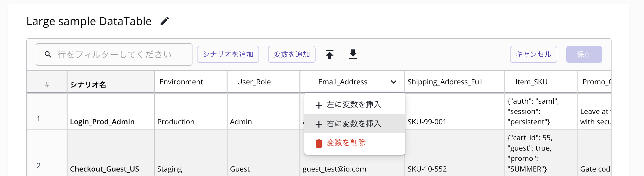Viewport: 644px width, 176px height.
Task: Click the plus icon beside 右に変数を挿入
Action: click(319, 124)
